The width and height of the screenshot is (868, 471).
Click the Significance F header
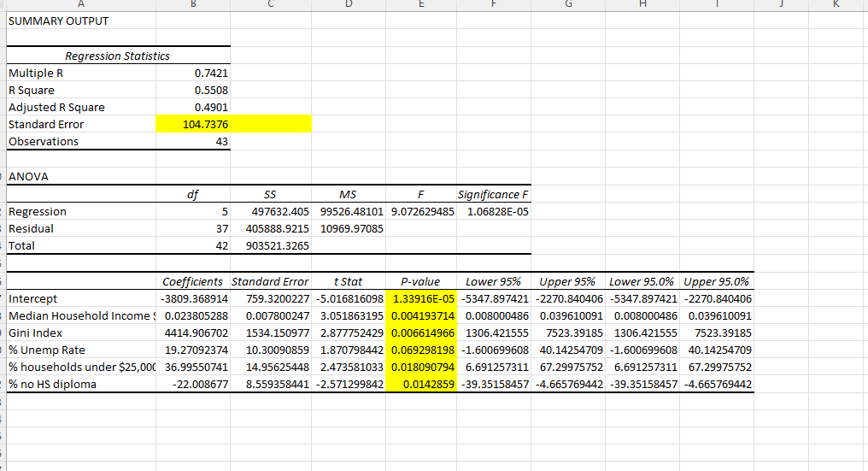[494, 195]
